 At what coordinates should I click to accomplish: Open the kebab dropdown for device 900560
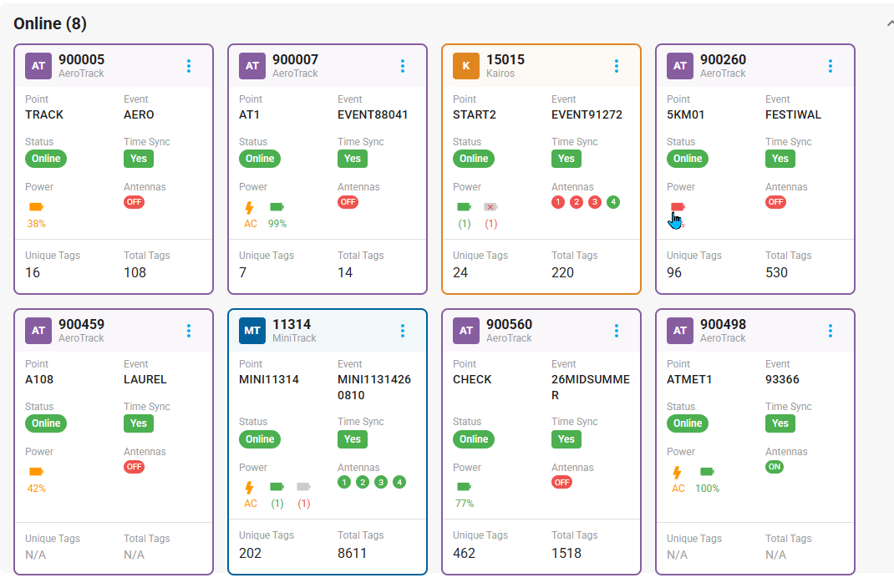pyautogui.click(x=617, y=331)
